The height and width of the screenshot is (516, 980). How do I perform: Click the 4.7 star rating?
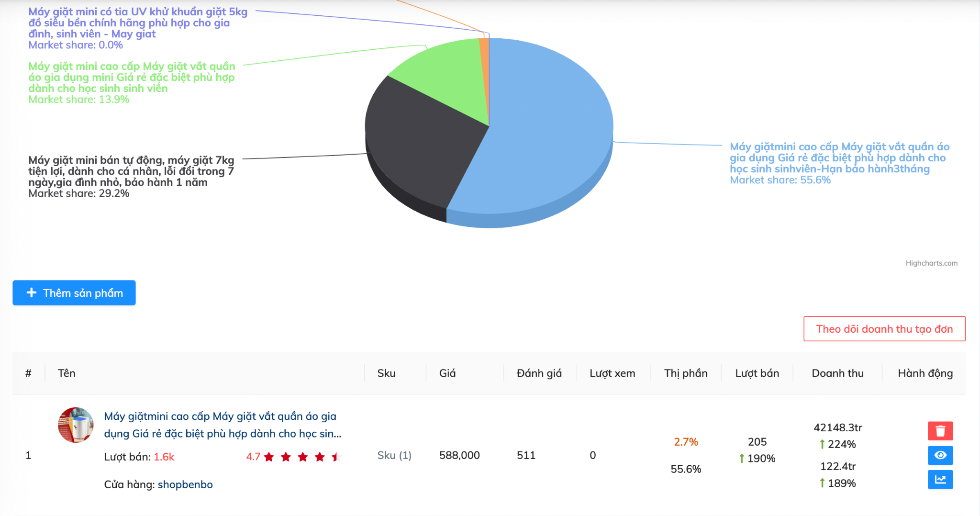[x=292, y=457]
